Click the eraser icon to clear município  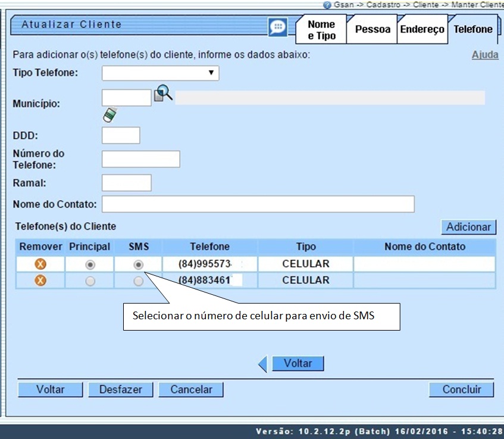point(109,114)
